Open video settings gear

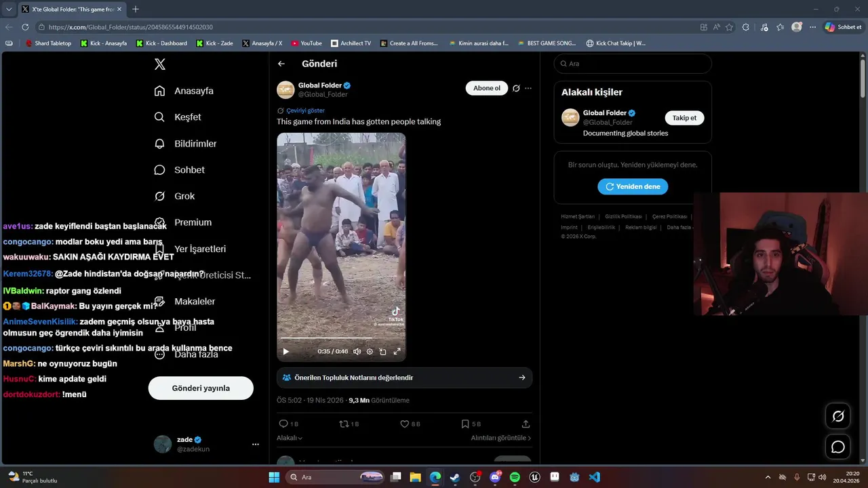[370, 352]
